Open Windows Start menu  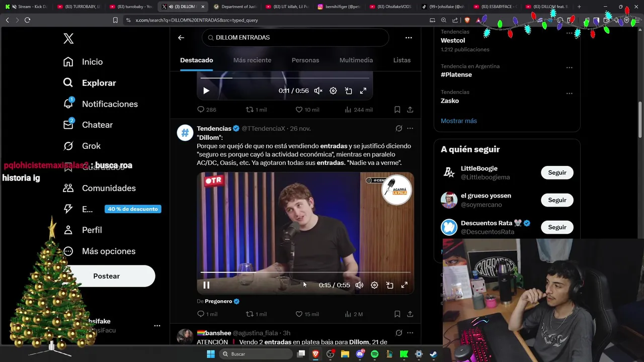click(x=210, y=354)
